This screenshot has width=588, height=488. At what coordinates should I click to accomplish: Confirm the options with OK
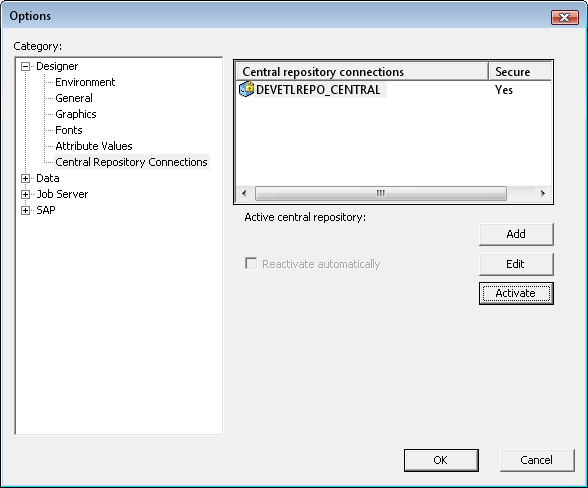tap(441, 460)
